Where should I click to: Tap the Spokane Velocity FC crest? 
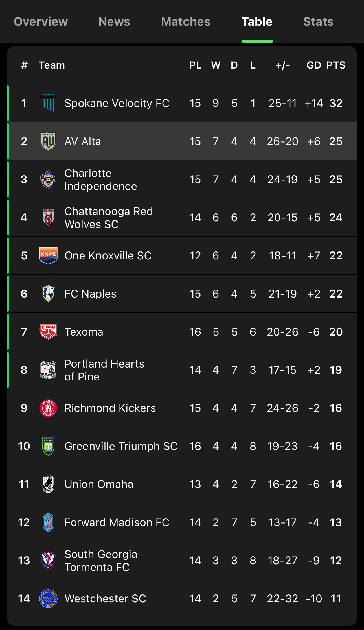[x=48, y=103]
